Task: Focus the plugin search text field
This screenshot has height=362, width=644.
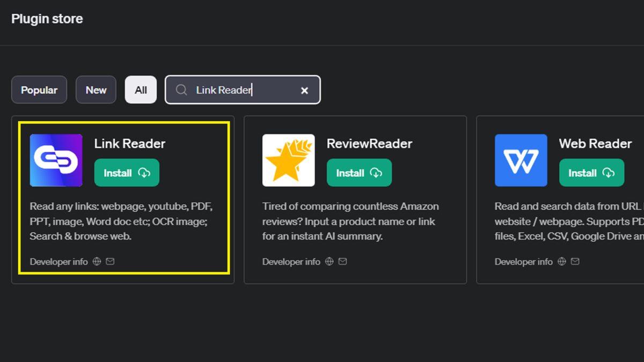Action: pyautogui.click(x=241, y=90)
